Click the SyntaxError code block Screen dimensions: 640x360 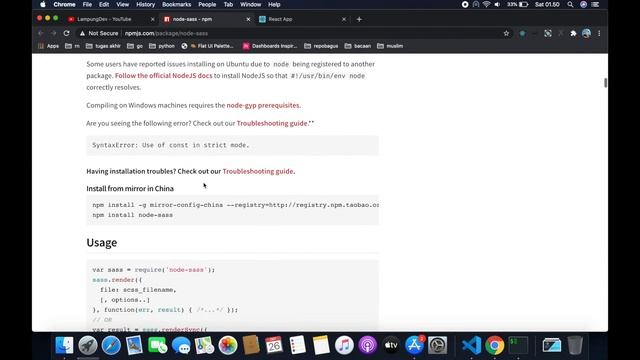232,145
